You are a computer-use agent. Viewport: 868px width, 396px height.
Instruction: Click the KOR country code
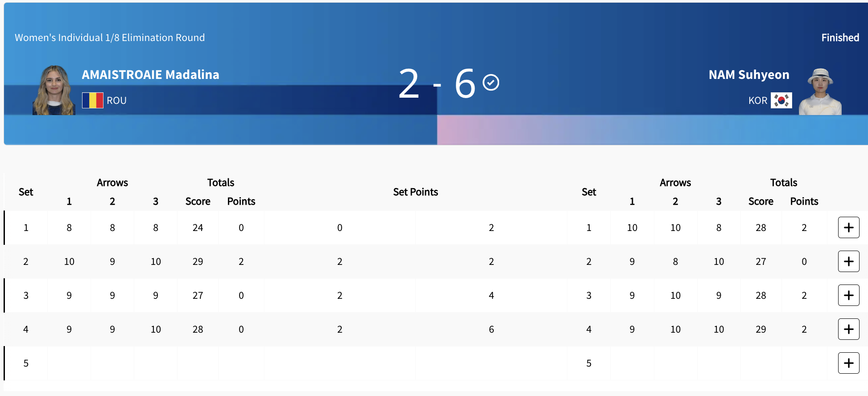click(x=757, y=101)
